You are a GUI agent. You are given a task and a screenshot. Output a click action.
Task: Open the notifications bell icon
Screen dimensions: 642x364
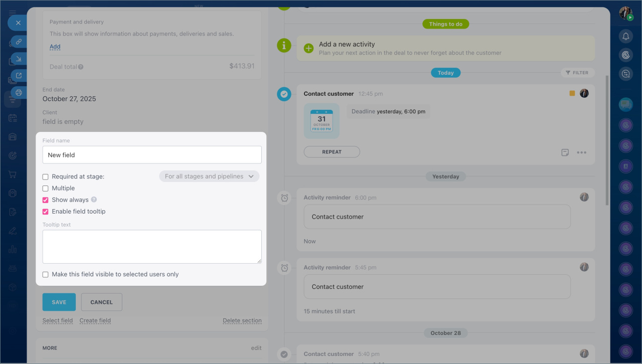tap(625, 36)
